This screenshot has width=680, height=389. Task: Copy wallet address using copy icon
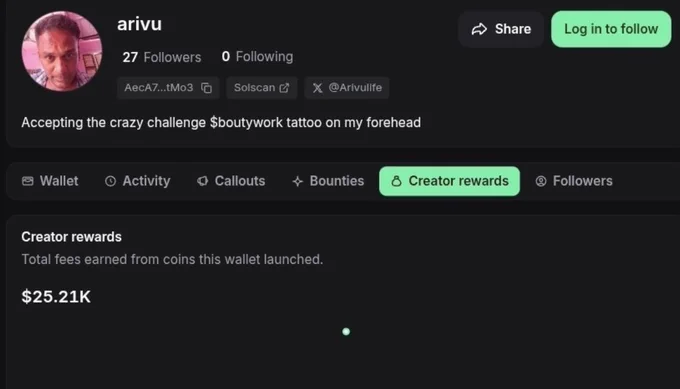(206, 88)
